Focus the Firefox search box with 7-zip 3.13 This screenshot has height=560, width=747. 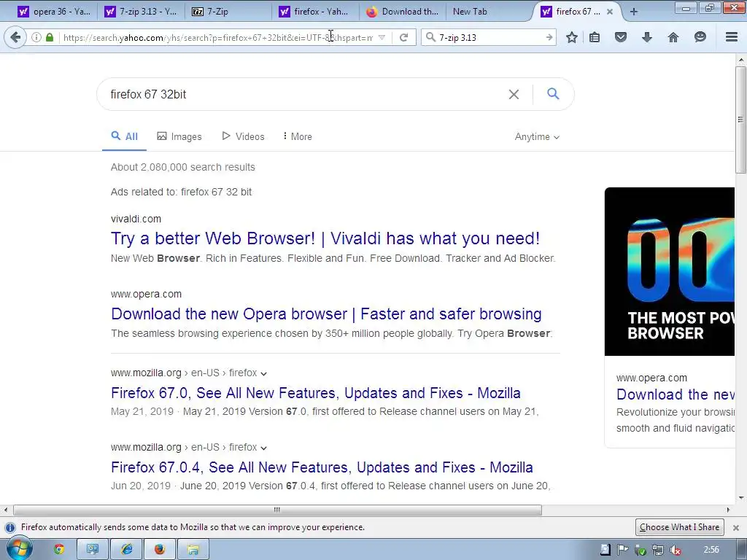pos(490,37)
